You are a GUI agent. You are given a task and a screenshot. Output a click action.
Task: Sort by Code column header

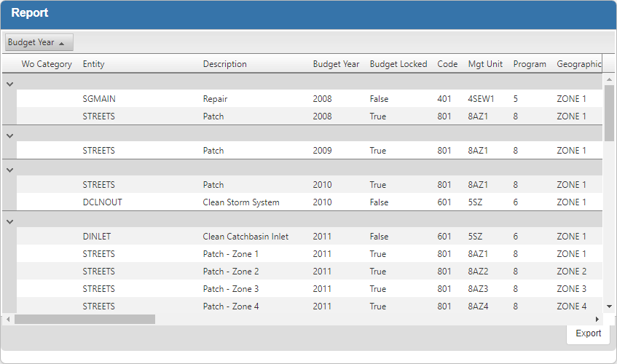[447, 64]
